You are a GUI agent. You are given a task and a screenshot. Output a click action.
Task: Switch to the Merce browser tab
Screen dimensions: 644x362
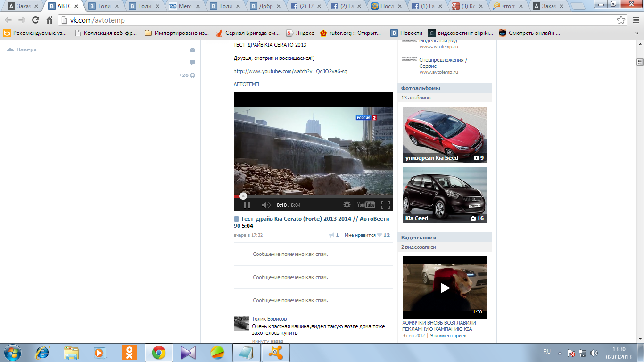click(185, 6)
